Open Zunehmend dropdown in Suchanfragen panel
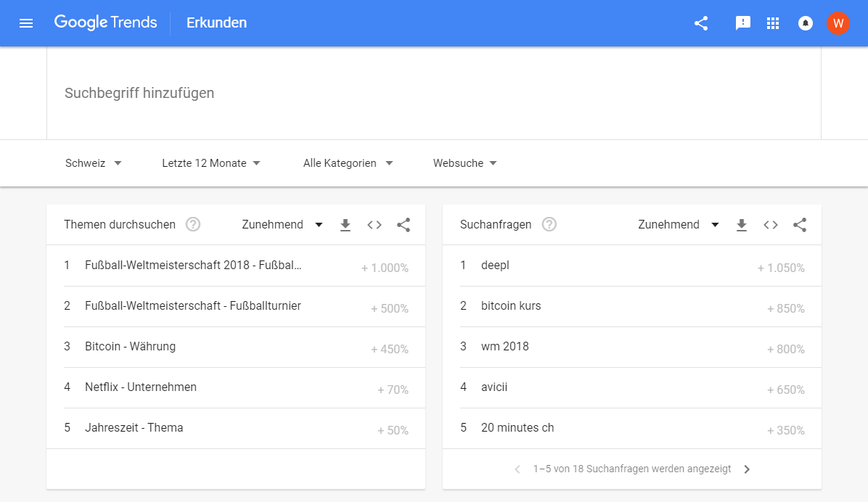 (x=679, y=225)
